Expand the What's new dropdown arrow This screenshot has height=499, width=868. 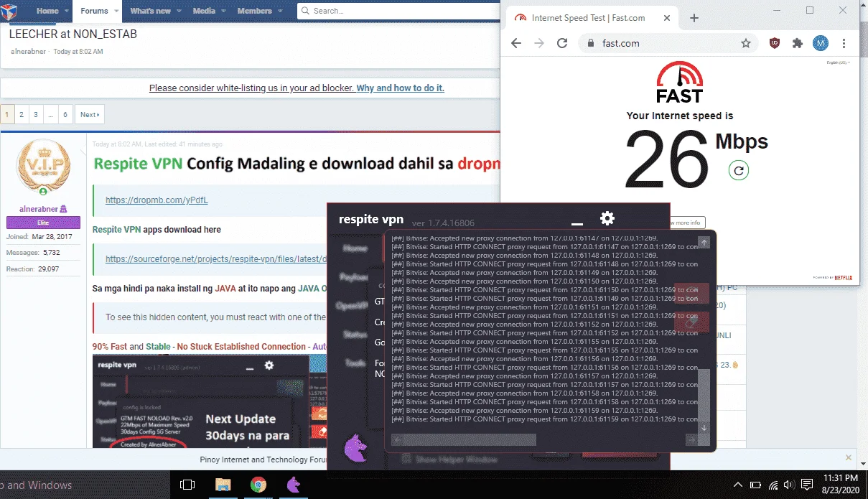point(180,11)
